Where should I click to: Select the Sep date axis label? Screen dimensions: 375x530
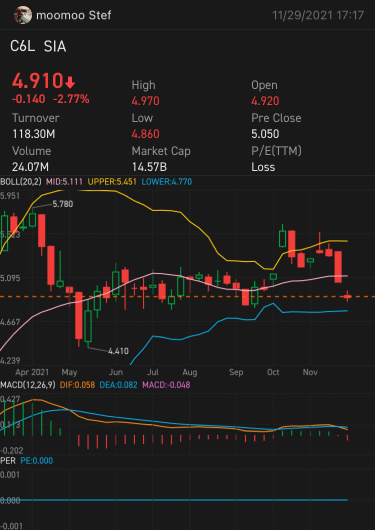(236, 372)
